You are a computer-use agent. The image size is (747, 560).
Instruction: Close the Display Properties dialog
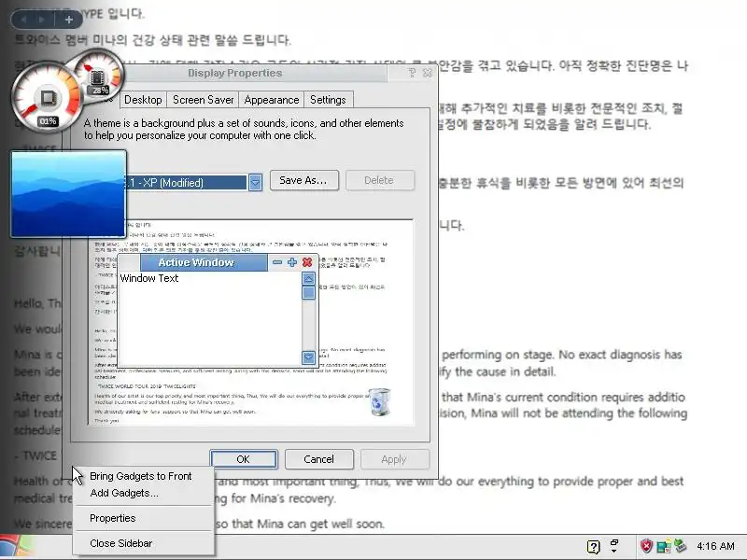point(428,73)
